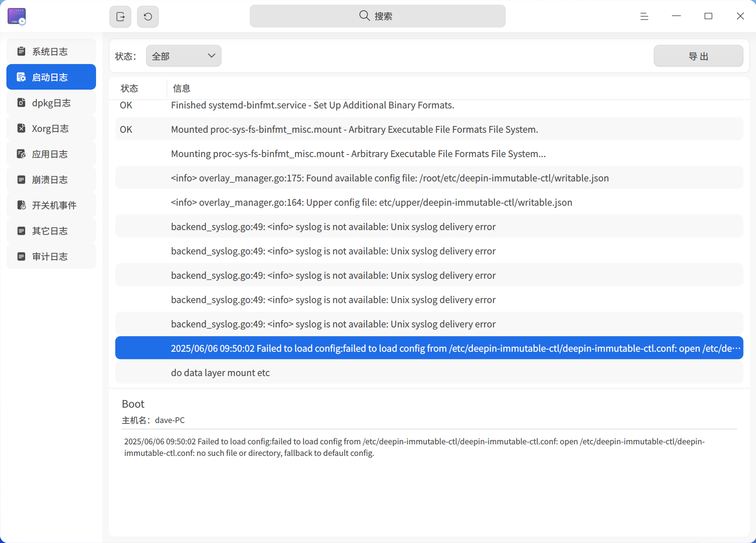Switch to Xorg日志 label
The image size is (756, 543).
pyautogui.click(x=50, y=128)
